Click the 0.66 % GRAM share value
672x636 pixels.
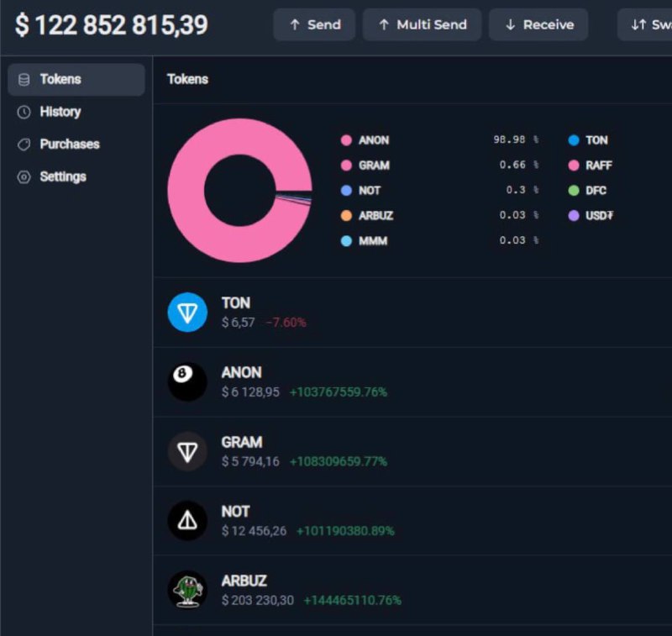pyautogui.click(x=519, y=165)
